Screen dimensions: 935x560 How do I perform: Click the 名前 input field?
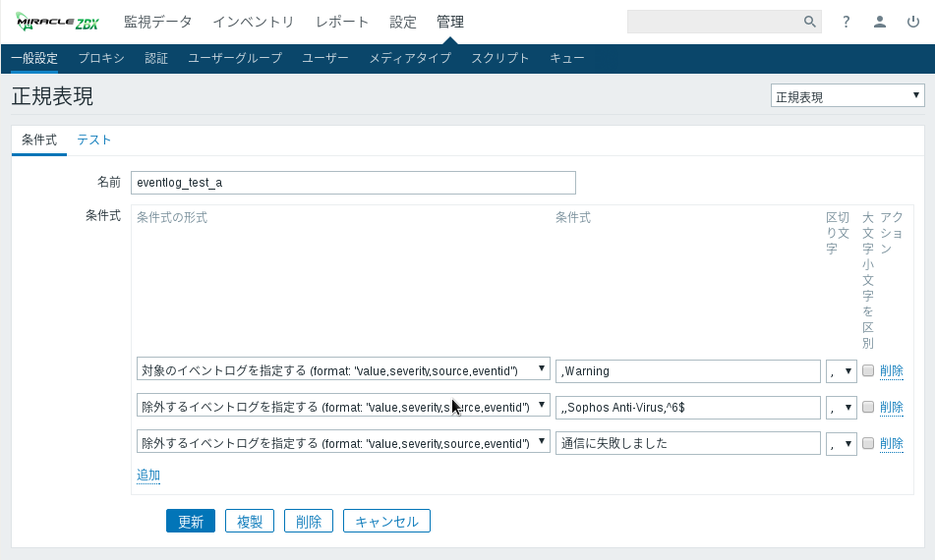click(353, 183)
